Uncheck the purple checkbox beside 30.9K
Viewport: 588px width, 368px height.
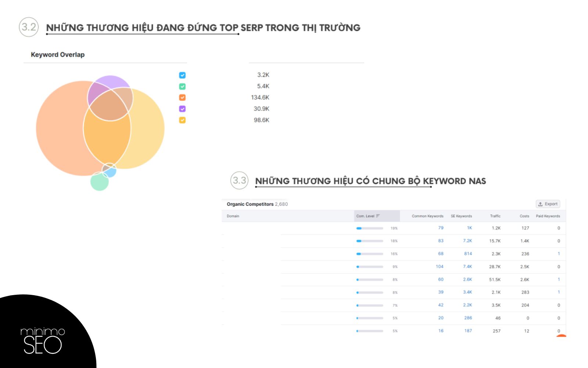pyautogui.click(x=182, y=109)
